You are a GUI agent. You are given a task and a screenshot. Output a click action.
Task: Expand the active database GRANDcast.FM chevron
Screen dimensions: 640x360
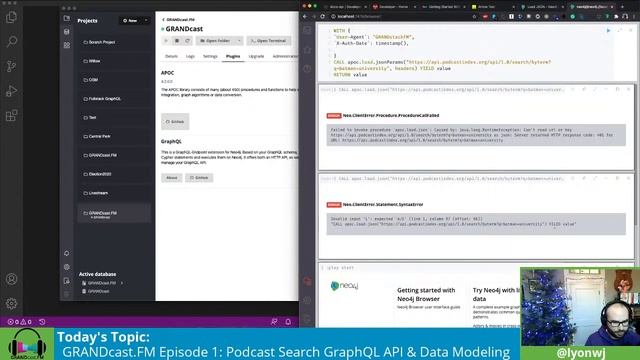(122, 283)
